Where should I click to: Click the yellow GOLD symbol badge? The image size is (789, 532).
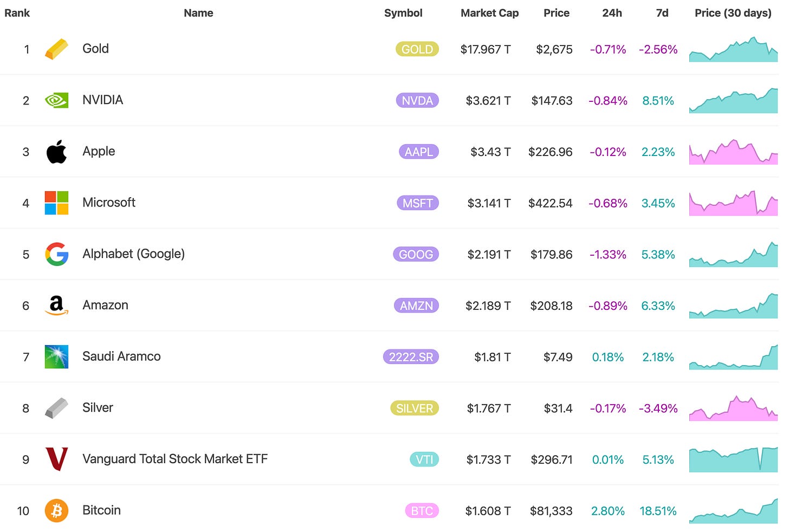coord(417,49)
